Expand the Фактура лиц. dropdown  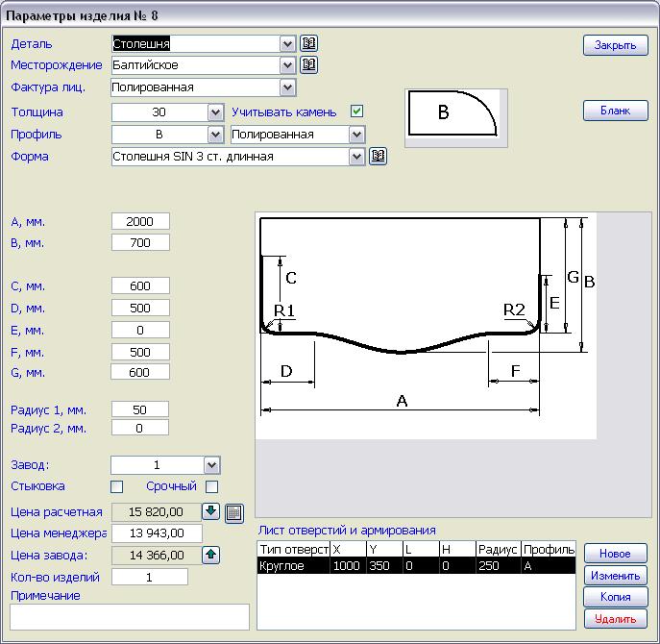click(x=287, y=87)
